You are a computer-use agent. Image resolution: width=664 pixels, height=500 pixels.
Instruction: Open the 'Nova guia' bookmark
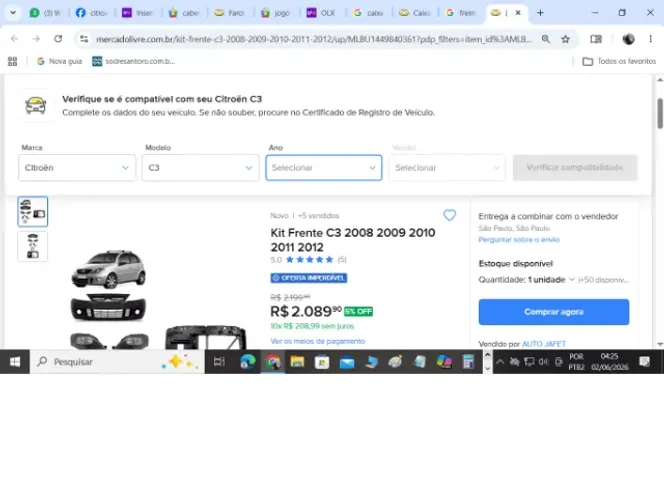pos(59,61)
